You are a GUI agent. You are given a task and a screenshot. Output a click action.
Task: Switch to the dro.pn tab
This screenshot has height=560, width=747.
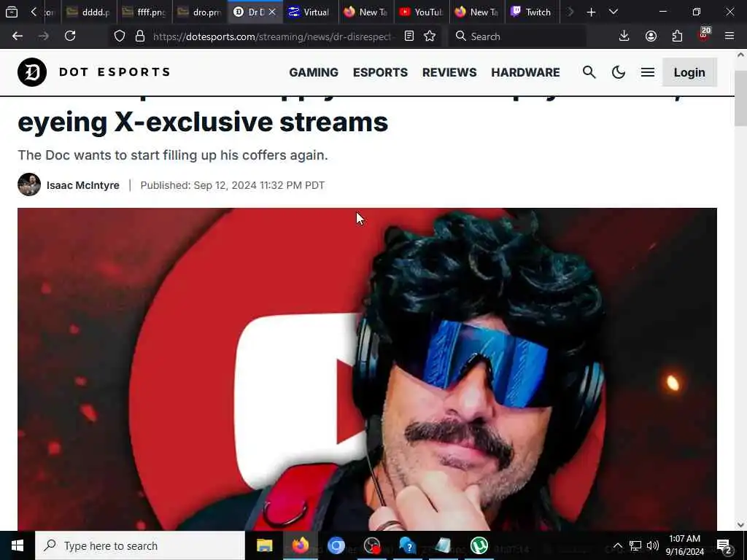[200, 12]
